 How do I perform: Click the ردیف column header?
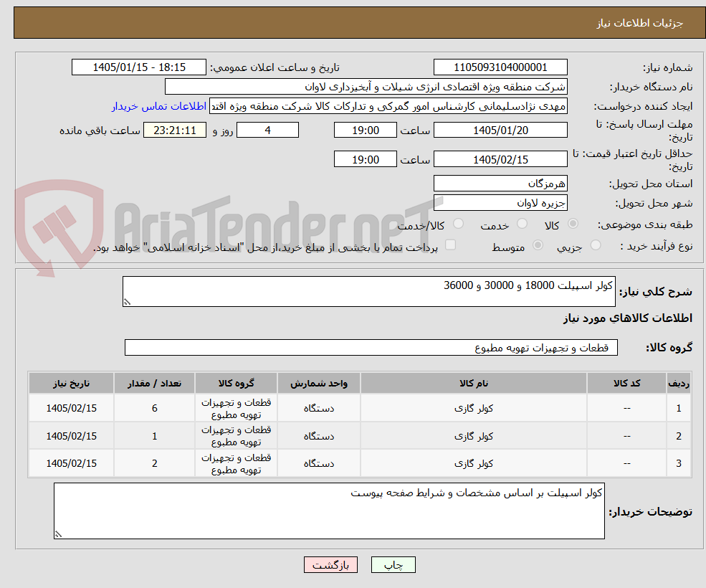coord(679,383)
